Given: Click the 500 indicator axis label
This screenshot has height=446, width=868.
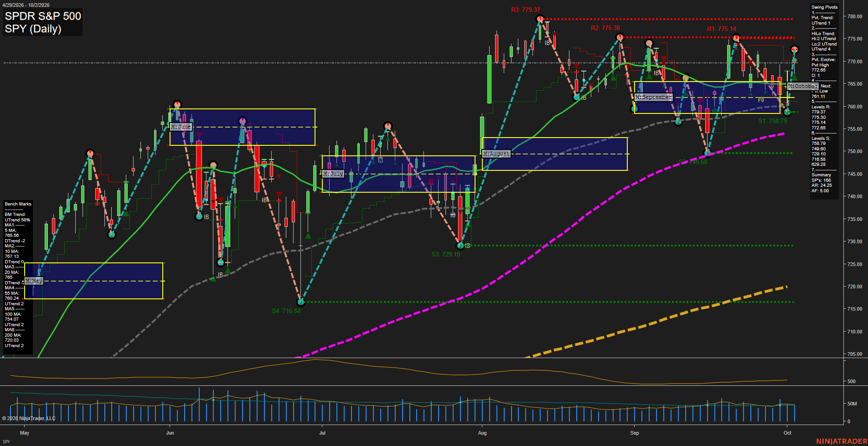Looking at the screenshot, I should pyautogui.click(x=852, y=381).
